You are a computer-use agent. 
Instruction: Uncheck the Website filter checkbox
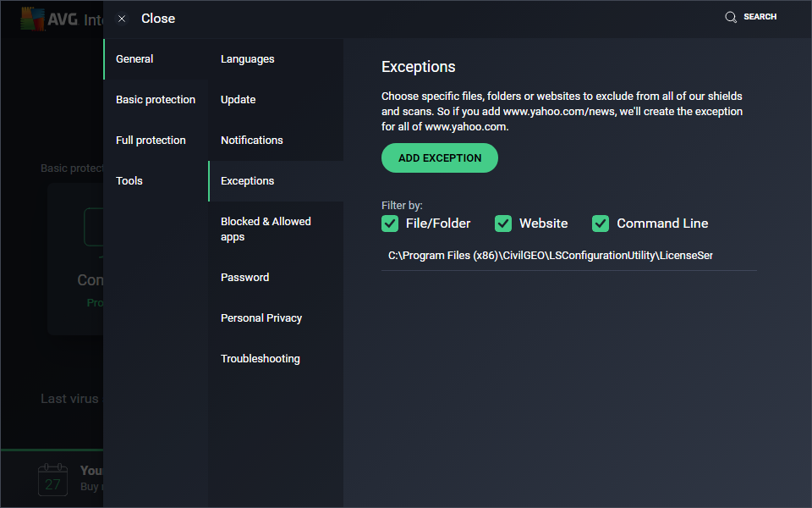(502, 224)
